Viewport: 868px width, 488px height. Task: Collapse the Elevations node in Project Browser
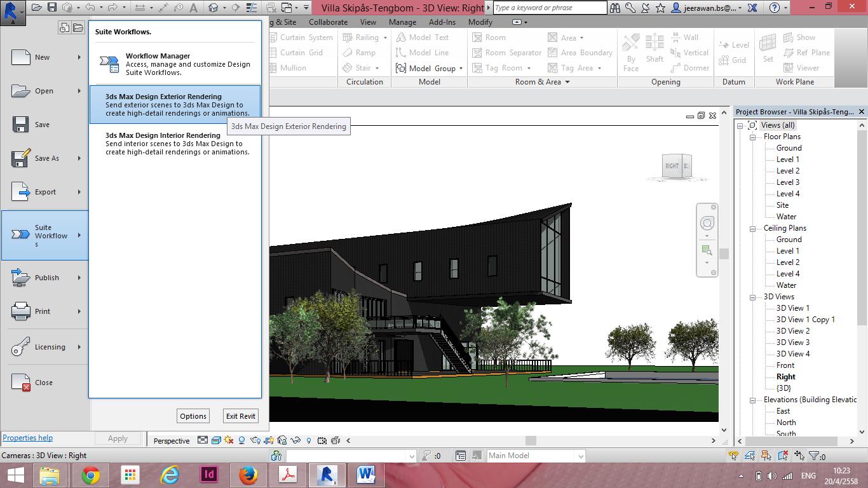(753, 400)
